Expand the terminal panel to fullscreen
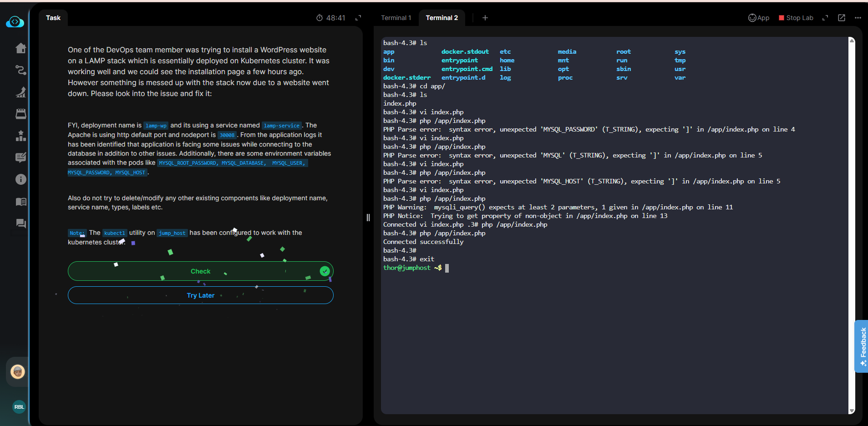Viewport: 868px width, 426px height. (x=825, y=18)
